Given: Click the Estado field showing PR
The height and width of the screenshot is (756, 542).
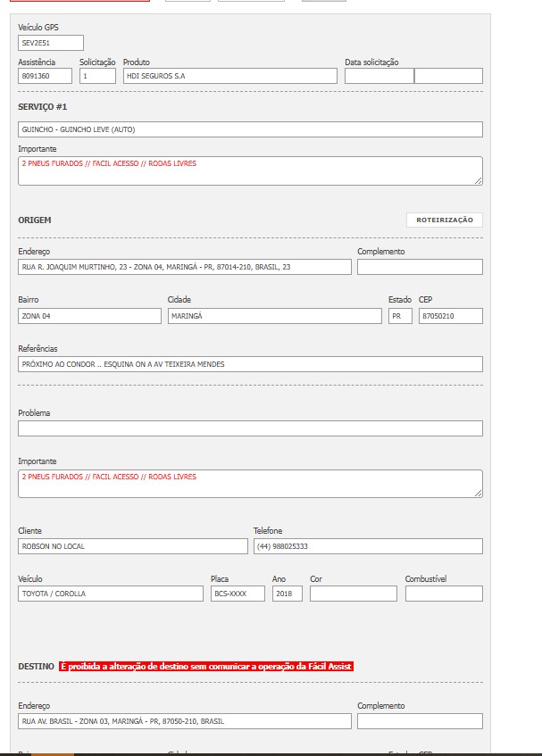Looking at the screenshot, I should 400,316.
